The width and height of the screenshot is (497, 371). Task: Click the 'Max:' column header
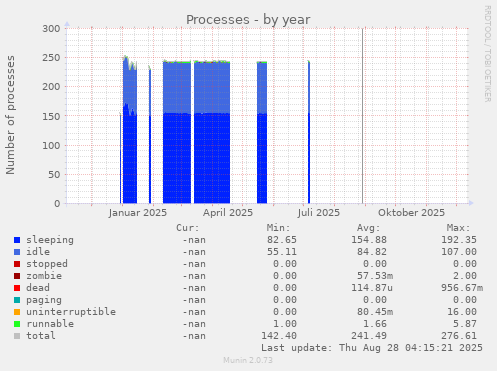click(458, 228)
